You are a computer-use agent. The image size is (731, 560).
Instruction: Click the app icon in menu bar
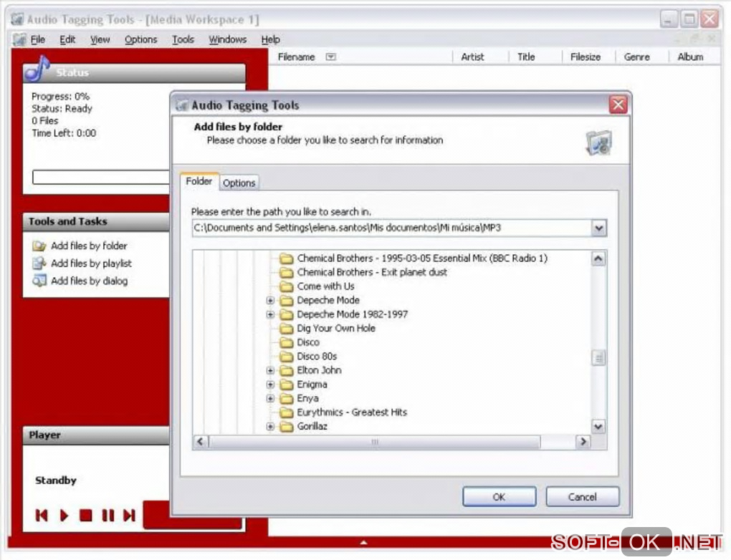pyautogui.click(x=19, y=39)
